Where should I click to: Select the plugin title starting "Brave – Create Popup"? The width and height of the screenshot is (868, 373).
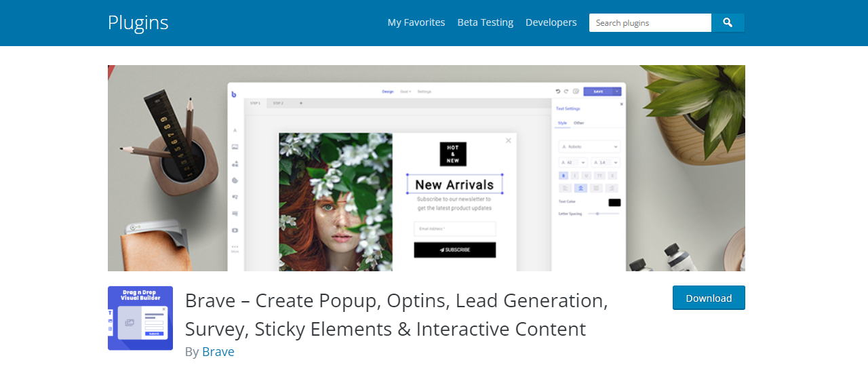pos(397,315)
